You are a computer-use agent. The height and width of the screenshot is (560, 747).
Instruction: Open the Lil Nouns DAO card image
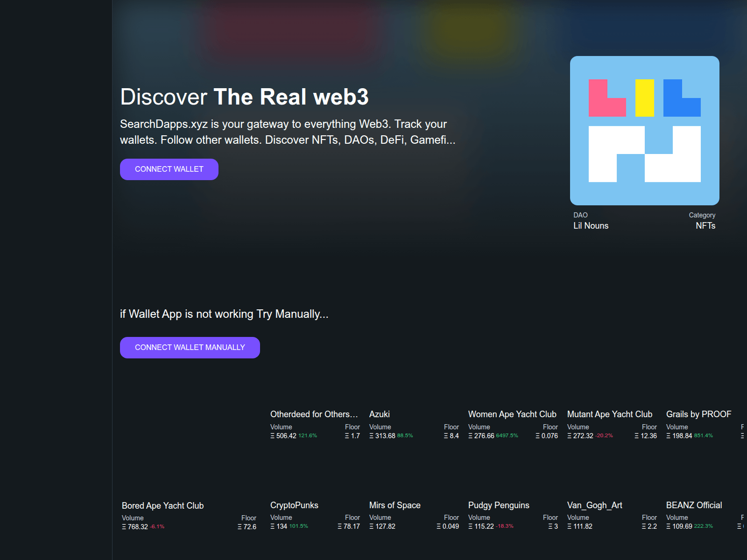pyautogui.click(x=644, y=131)
